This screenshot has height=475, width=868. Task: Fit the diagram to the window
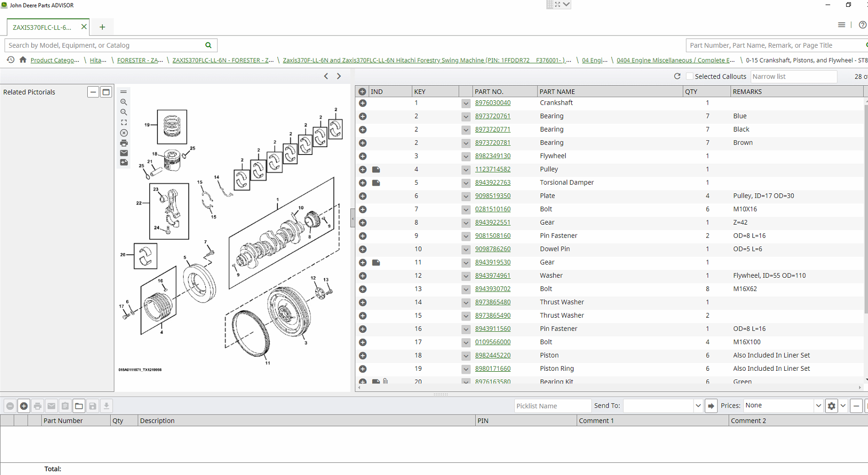click(124, 123)
